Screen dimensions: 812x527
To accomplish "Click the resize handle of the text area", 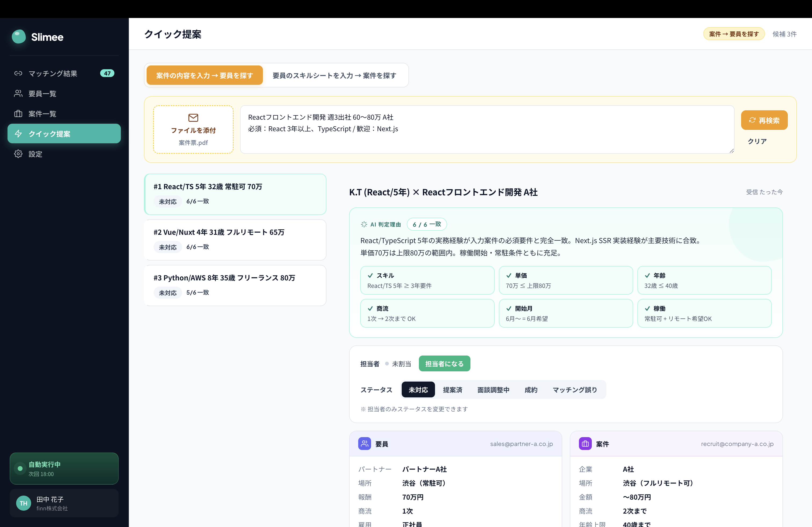I will coord(731,151).
